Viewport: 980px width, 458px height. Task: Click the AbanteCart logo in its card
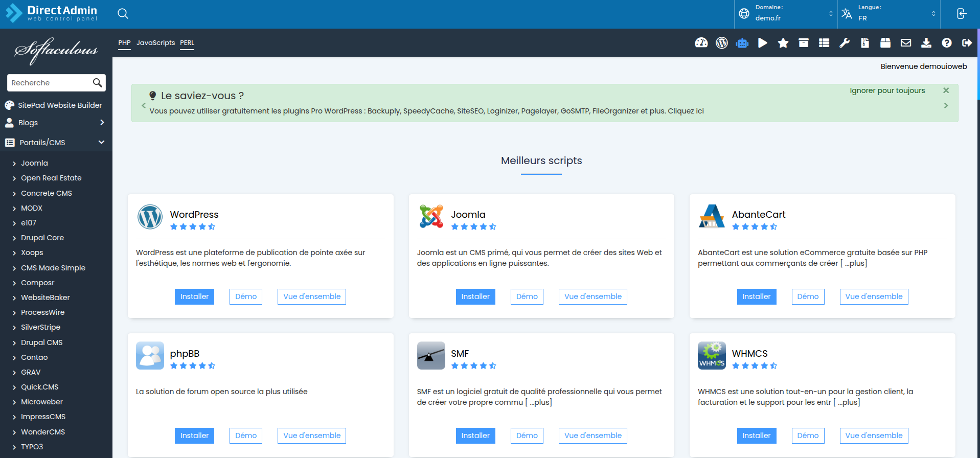(x=712, y=216)
